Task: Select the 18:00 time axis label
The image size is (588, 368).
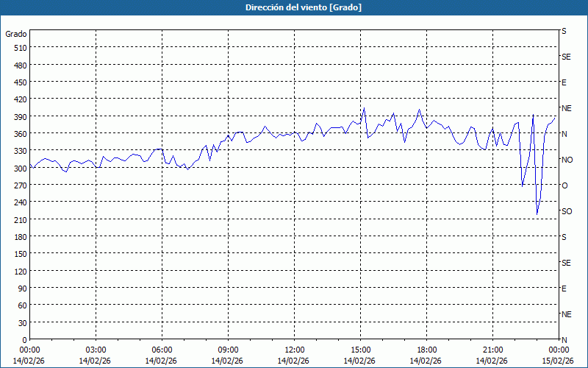Action: pyautogui.click(x=426, y=350)
